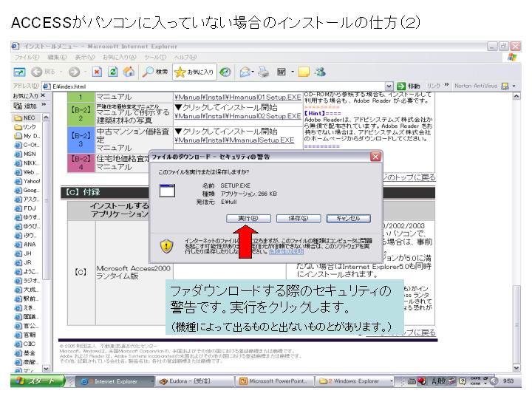
Task: Click the yellow shield warning icon in dialog
Action: tap(166, 245)
